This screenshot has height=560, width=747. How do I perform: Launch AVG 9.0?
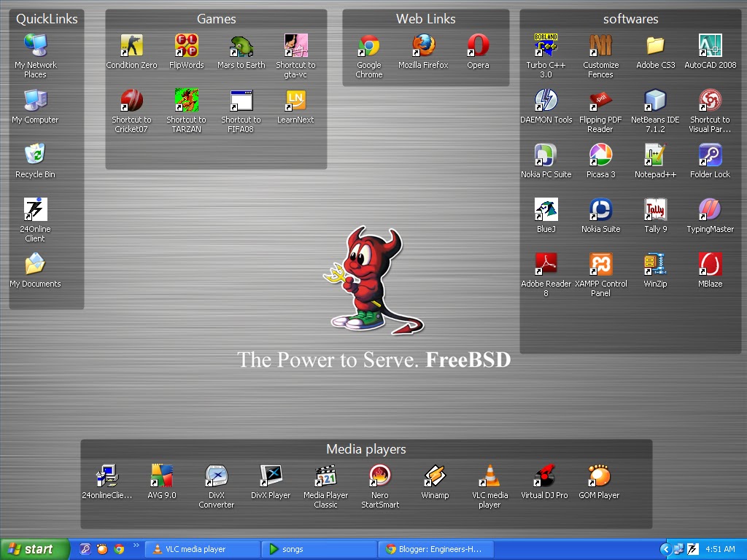tap(161, 481)
